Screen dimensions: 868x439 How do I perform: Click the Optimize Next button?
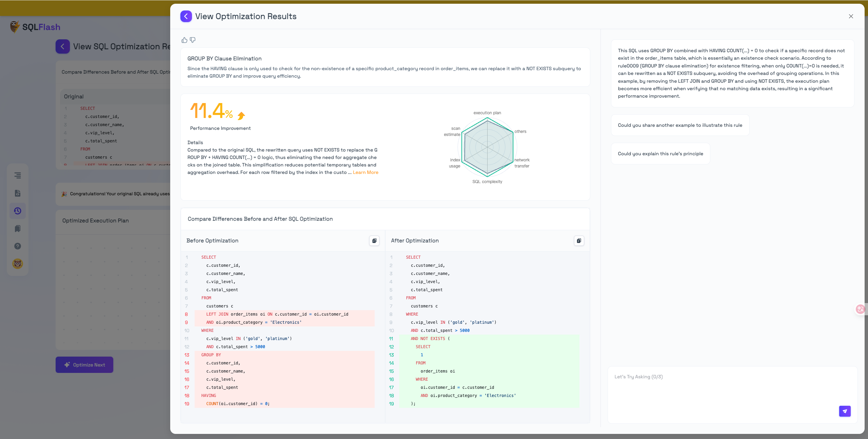click(84, 365)
